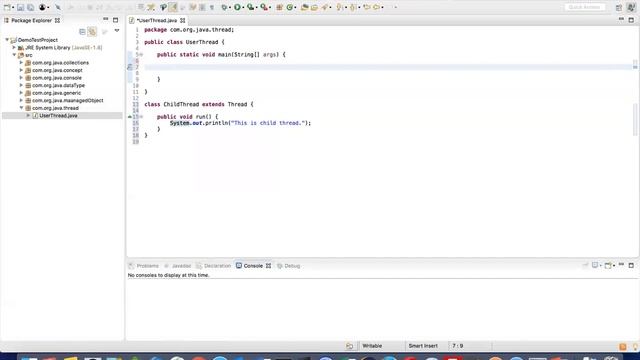Click the Open Perspective icon
This screenshot has width=640, height=360.
[x=619, y=7]
